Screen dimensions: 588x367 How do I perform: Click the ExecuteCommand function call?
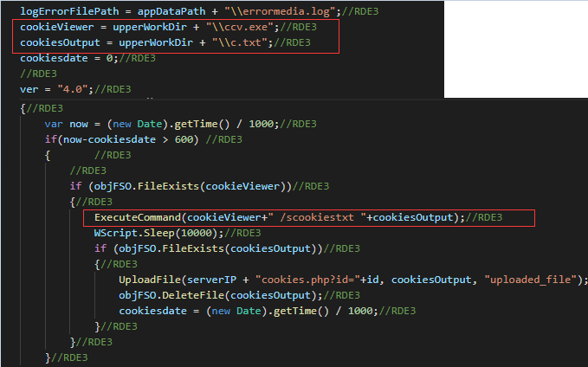coord(138,217)
